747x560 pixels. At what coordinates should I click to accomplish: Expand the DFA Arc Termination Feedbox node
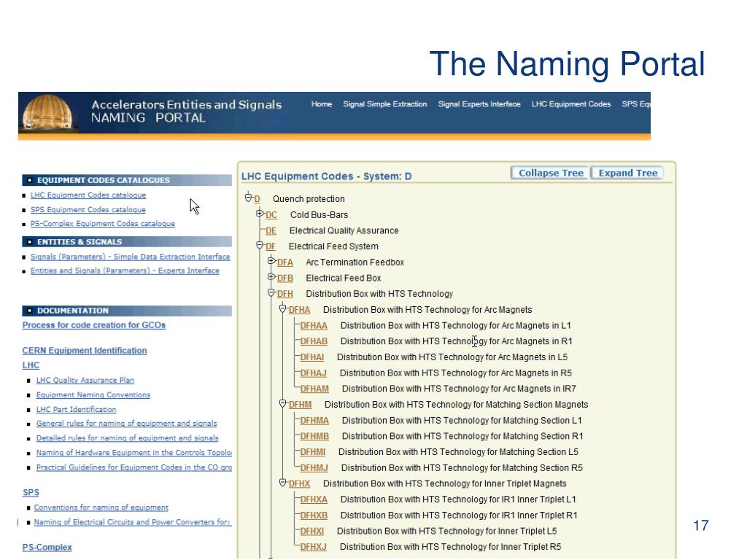[271, 260]
